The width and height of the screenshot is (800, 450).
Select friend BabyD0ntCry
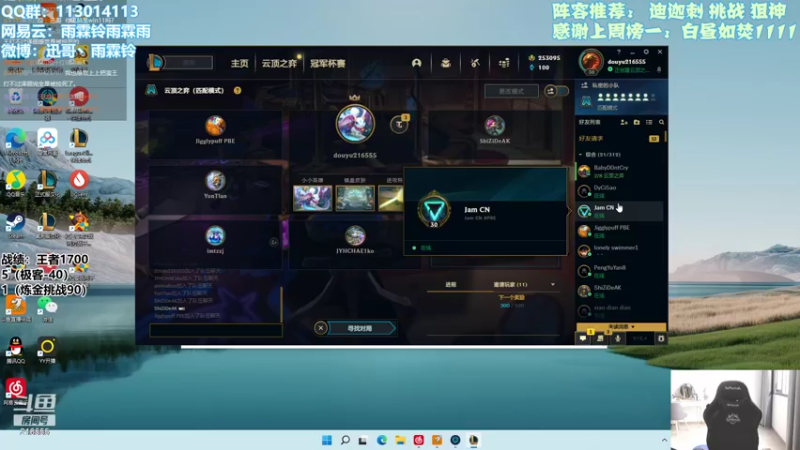click(619, 171)
